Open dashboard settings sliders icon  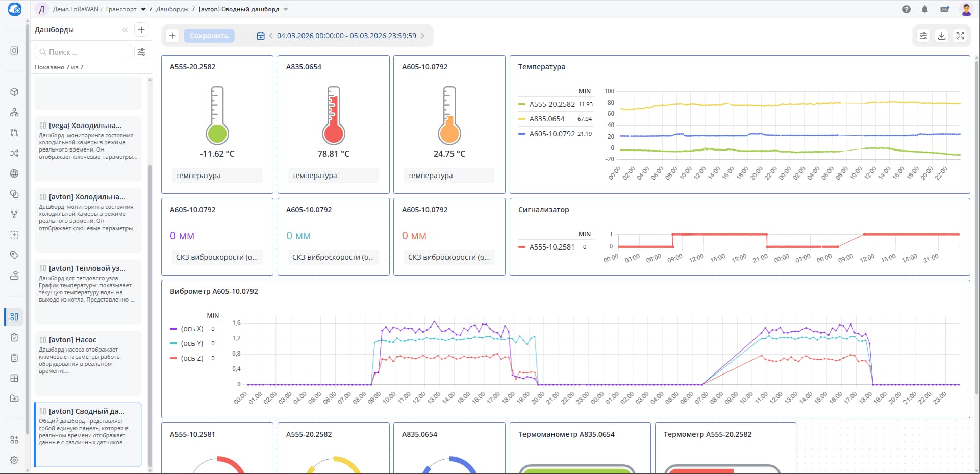coord(923,36)
